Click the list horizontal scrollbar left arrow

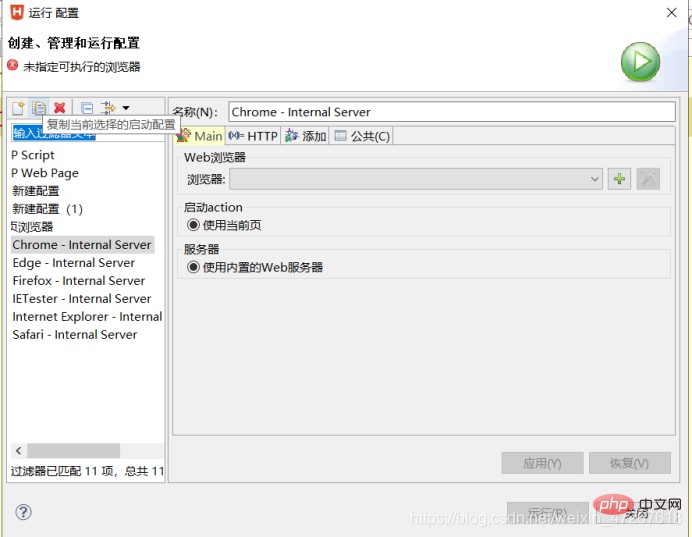pos(19,451)
